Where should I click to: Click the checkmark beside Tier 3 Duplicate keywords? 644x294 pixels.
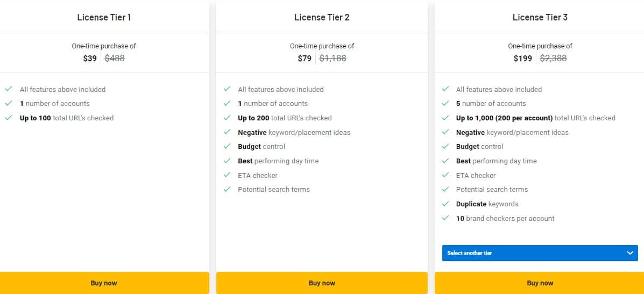pyautogui.click(x=445, y=204)
